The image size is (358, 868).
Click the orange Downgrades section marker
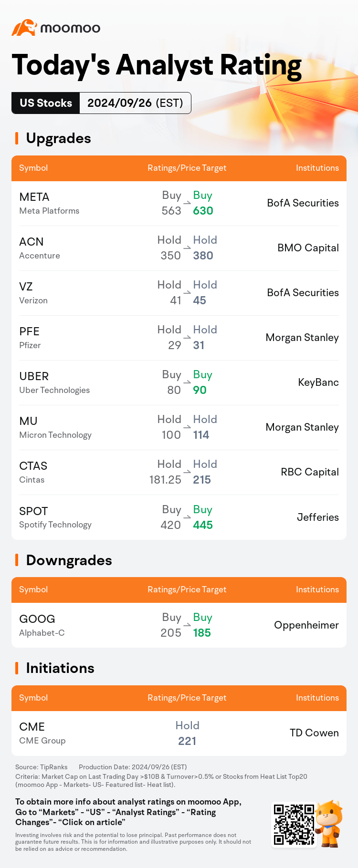coord(17,560)
